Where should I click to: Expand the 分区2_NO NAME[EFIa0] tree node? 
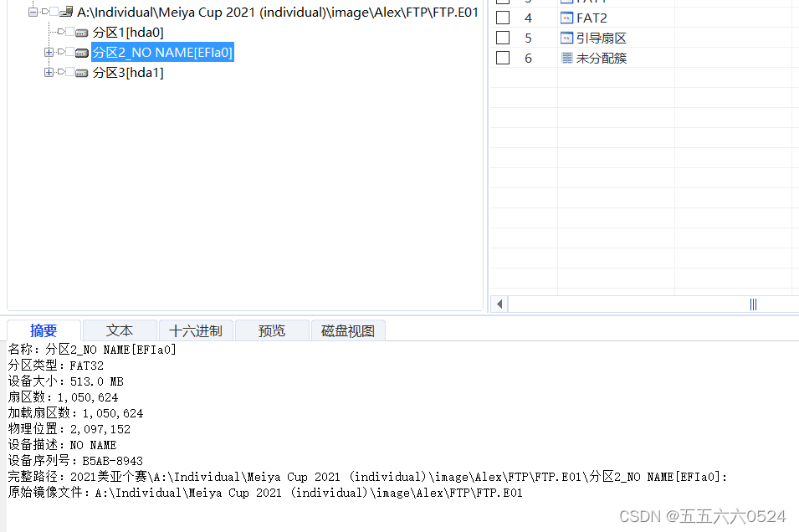tap(49, 52)
